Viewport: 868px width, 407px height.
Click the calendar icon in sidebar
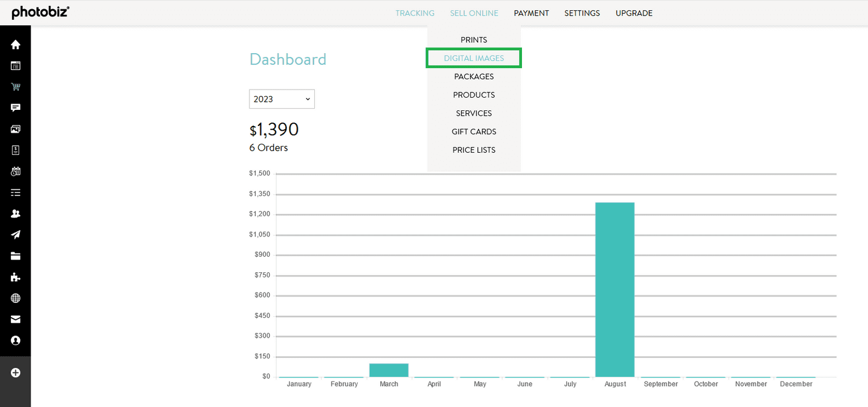click(x=16, y=171)
